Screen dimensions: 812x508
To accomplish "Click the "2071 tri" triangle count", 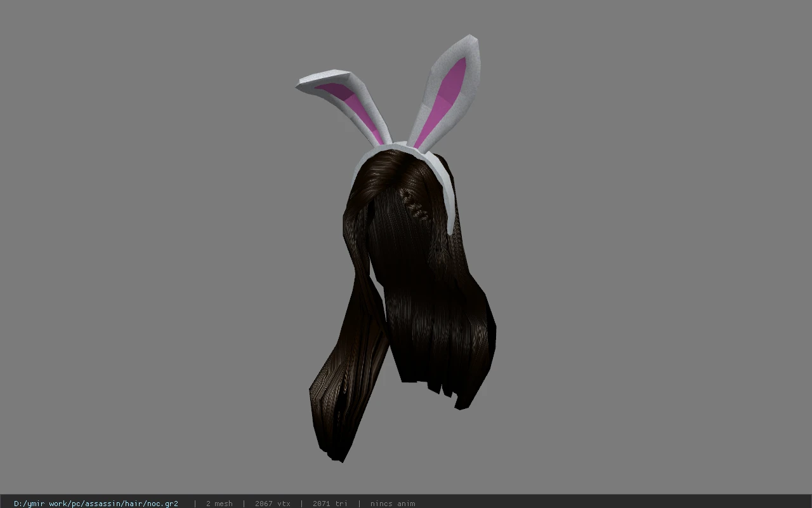I will (x=330, y=504).
